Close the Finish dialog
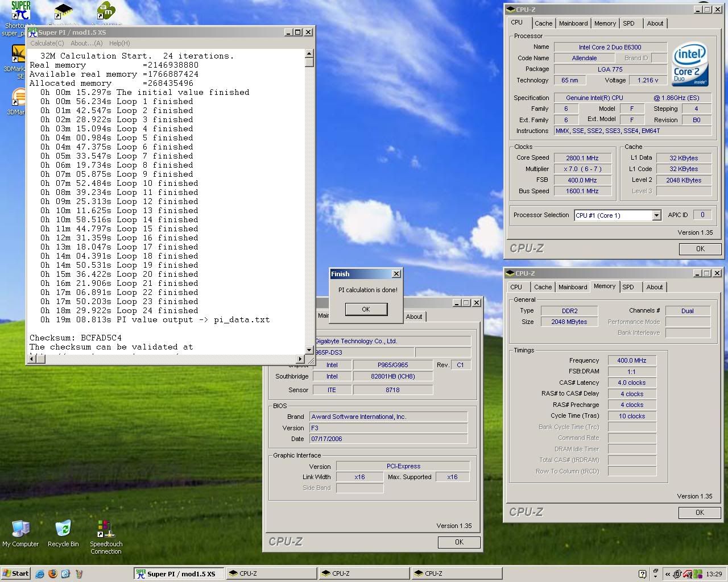This screenshot has width=728, height=582. (396, 274)
